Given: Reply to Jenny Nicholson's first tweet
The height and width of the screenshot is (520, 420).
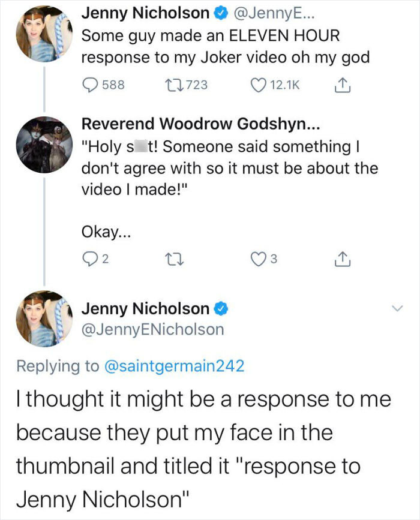Looking at the screenshot, I should pyautogui.click(x=89, y=85).
